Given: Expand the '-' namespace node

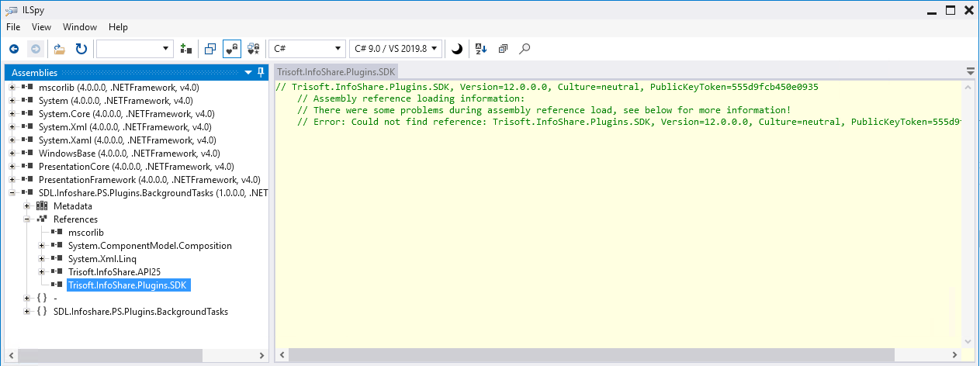Looking at the screenshot, I should [27, 298].
